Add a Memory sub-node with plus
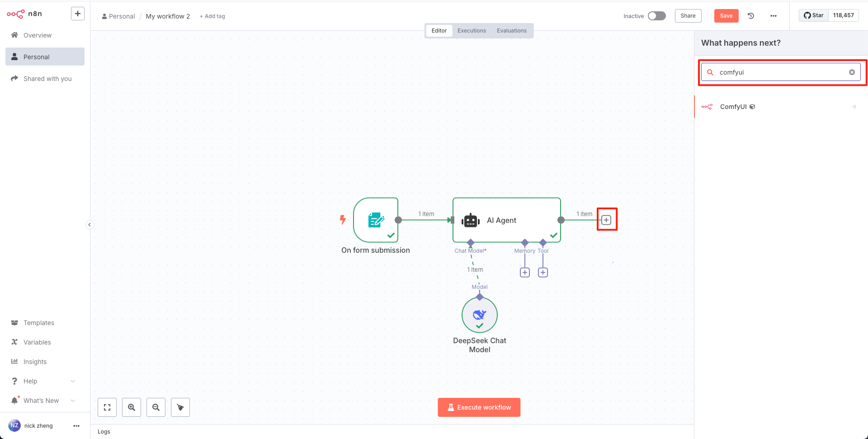Screen dimensions: 868x439 tap(525, 273)
